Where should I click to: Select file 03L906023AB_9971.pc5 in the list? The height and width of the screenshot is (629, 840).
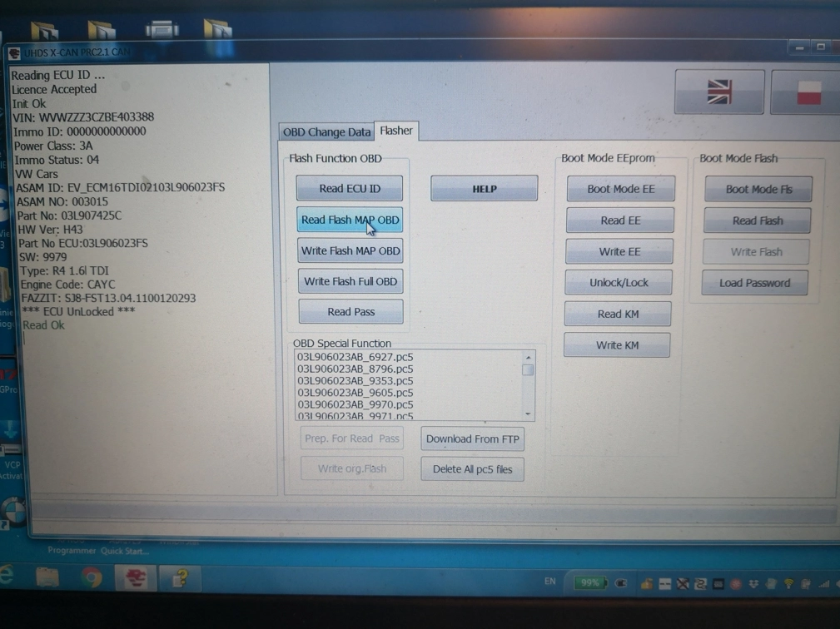pyautogui.click(x=355, y=415)
